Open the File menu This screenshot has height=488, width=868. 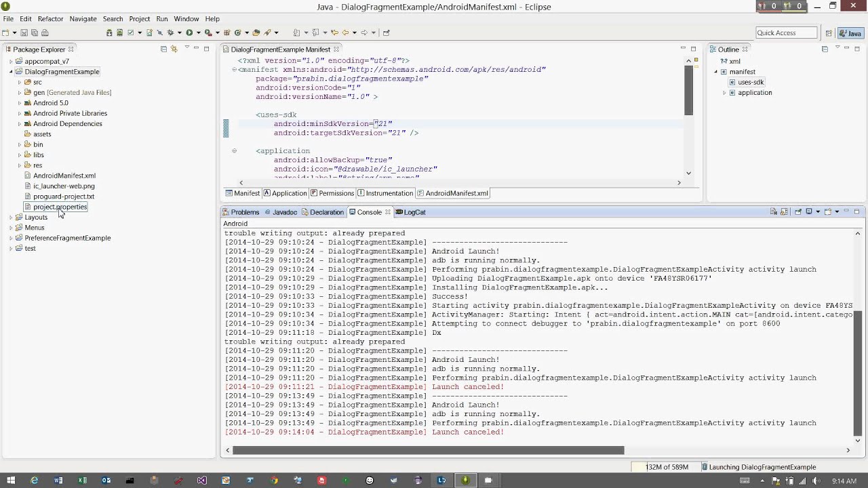pos(8,19)
